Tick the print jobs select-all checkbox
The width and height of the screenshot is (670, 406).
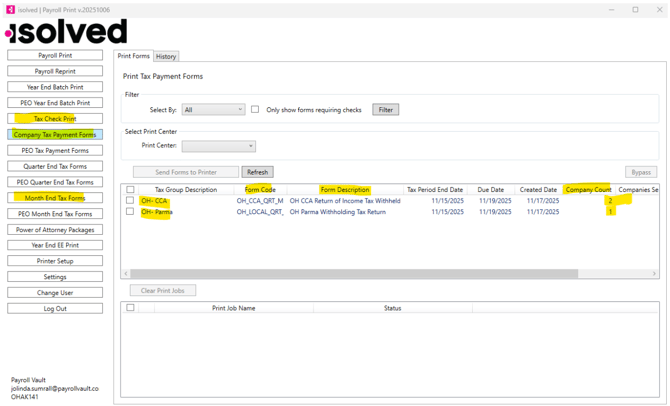130,307
